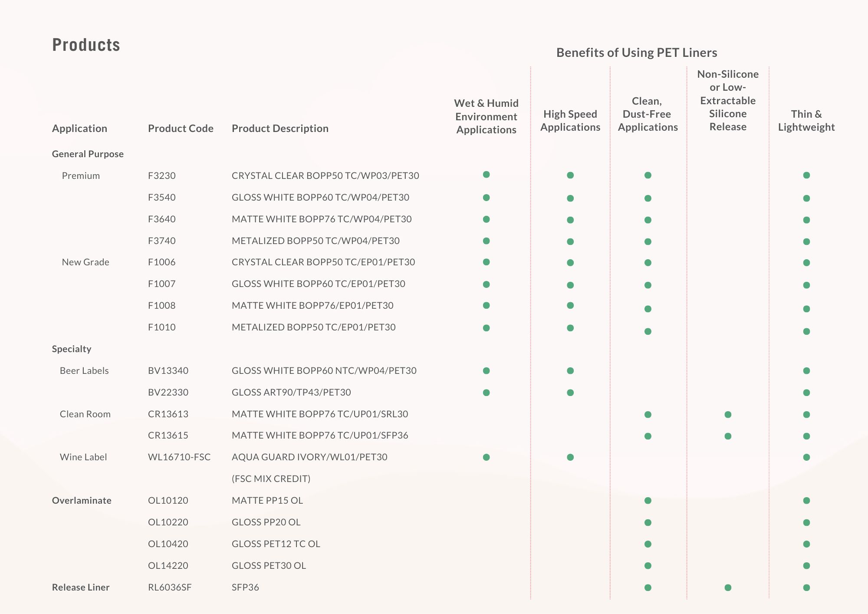
Task: Click the General Purpose section label
Action: 88,154
